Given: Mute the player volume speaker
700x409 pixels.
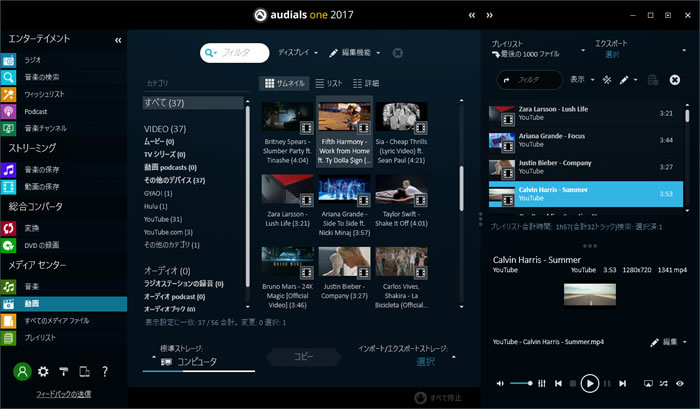Looking at the screenshot, I should pos(500,383).
